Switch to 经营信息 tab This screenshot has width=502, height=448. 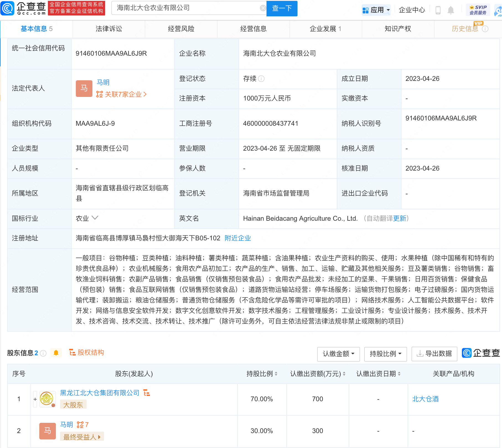[253, 29]
